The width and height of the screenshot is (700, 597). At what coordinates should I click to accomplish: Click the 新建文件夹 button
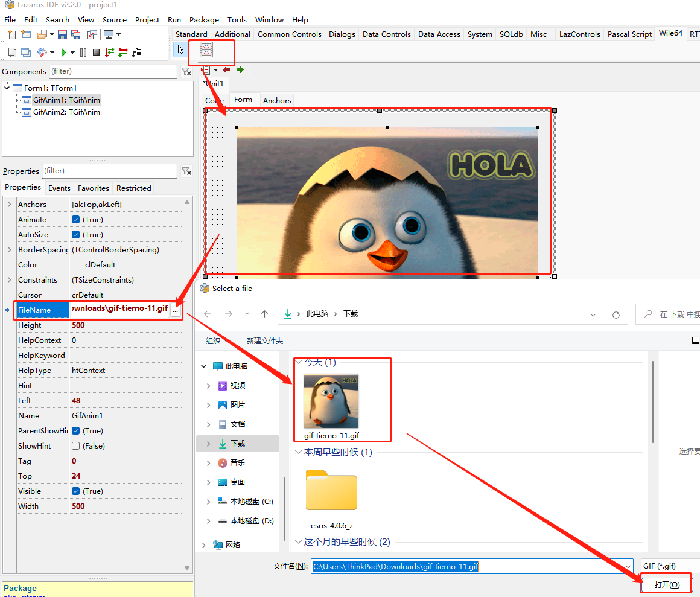coord(265,340)
